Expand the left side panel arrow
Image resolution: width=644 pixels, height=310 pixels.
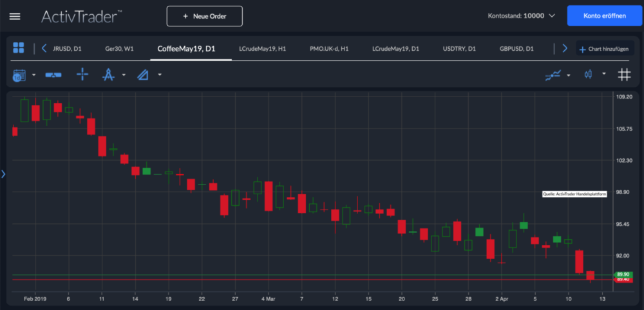tap(3, 174)
